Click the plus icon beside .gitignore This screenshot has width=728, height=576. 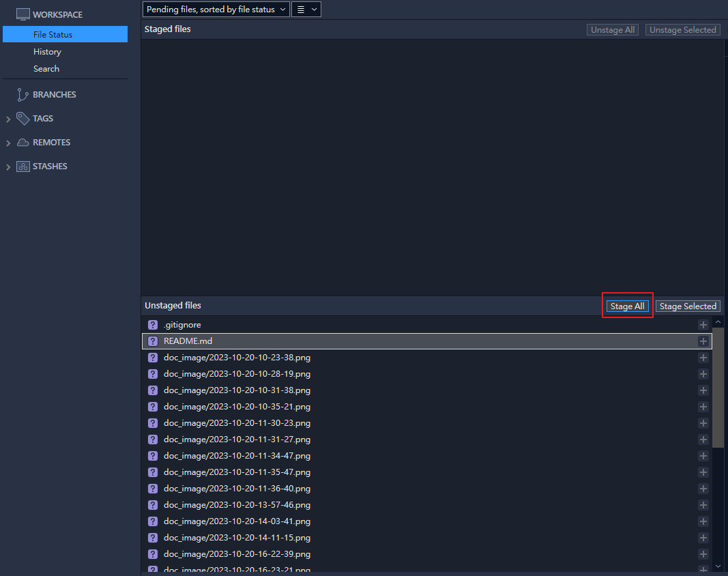[x=703, y=325]
